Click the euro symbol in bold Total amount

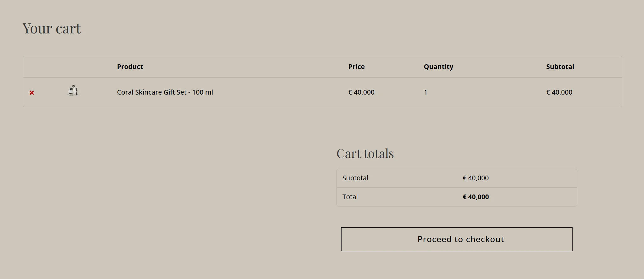tap(465, 197)
